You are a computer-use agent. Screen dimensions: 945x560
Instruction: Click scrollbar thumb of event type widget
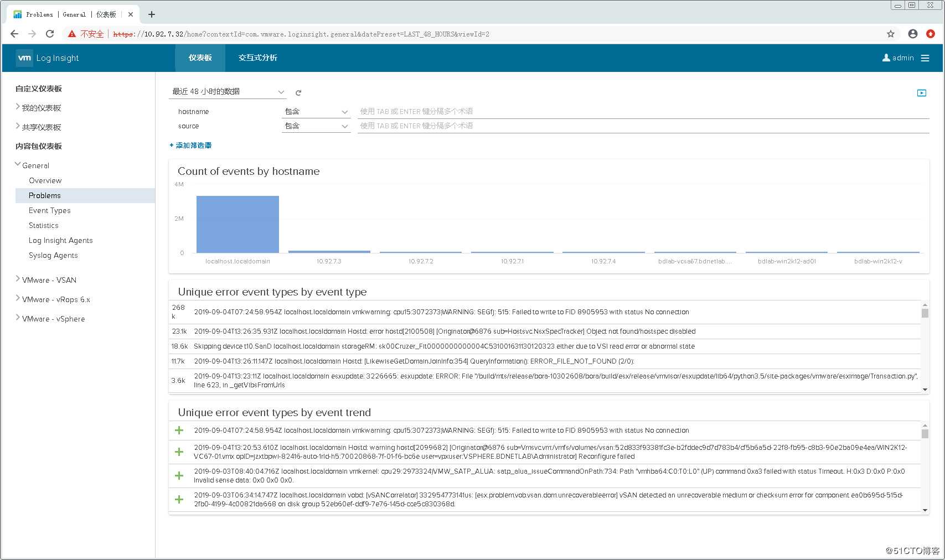pos(925,313)
